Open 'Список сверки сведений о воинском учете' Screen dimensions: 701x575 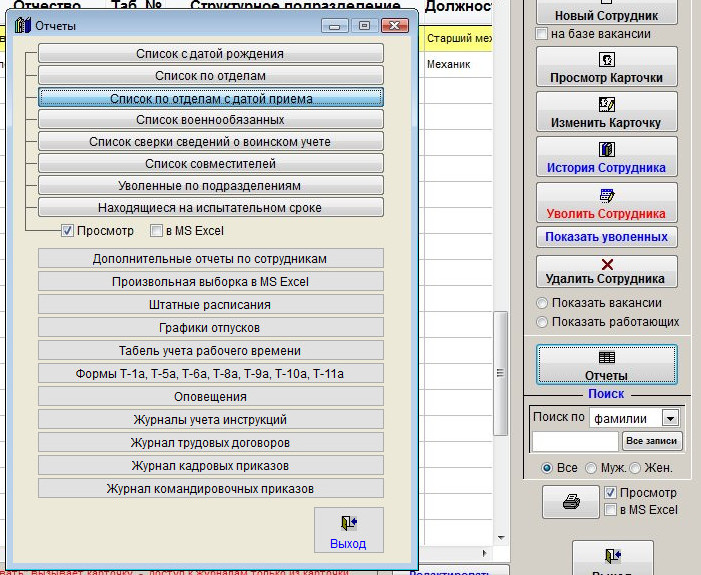click(211, 141)
